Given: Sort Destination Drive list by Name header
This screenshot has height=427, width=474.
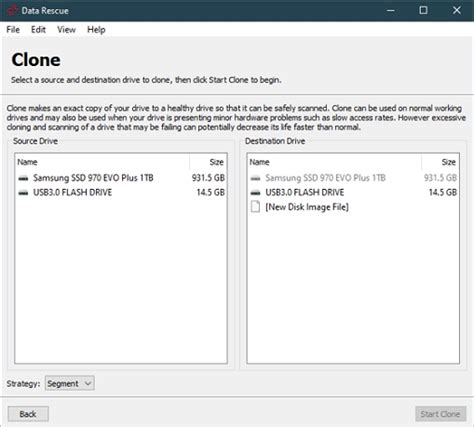Looking at the screenshot, I should click(x=335, y=162).
